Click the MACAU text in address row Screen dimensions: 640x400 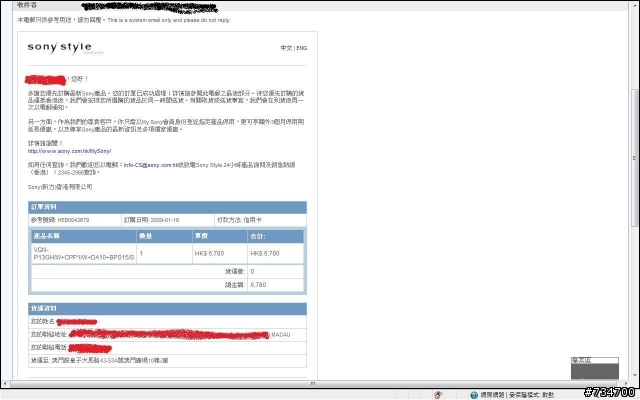pyautogui.click(x=281, y=335)
